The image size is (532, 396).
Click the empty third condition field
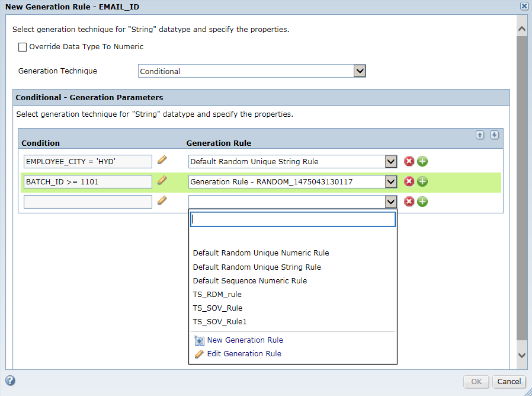(88, 202)
